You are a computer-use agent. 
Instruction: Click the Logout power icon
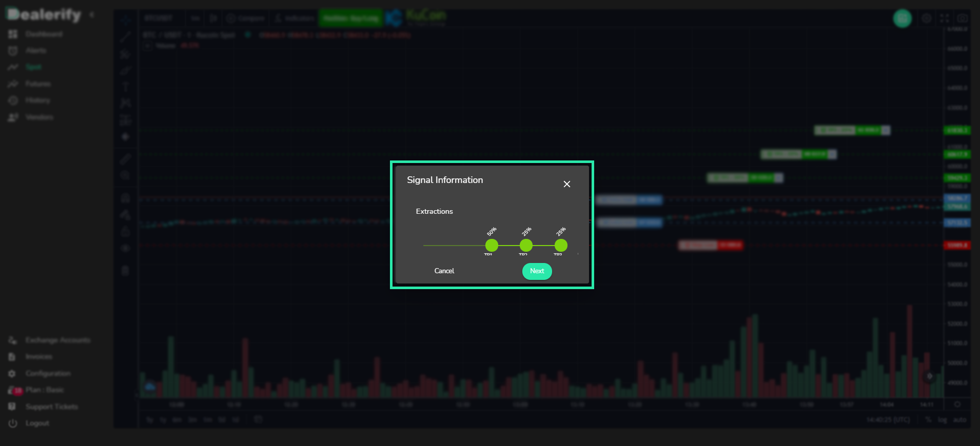[13, 423]
